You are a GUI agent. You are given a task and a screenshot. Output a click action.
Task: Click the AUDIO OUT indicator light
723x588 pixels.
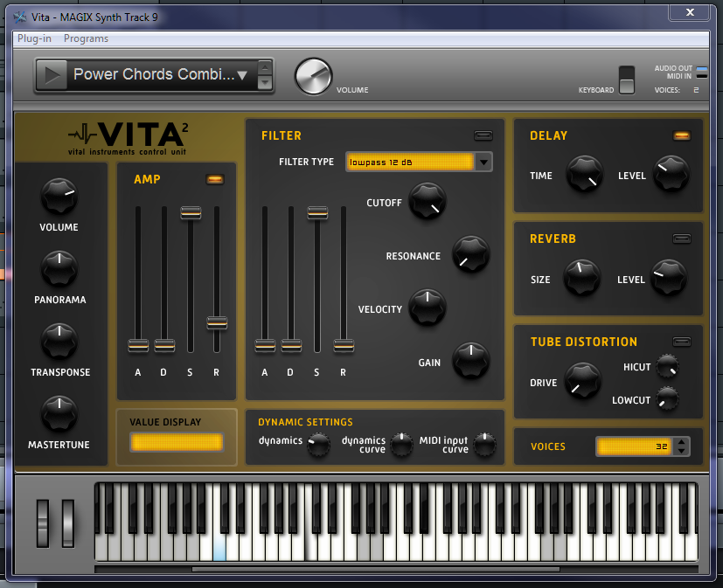[x=702, y=69]
